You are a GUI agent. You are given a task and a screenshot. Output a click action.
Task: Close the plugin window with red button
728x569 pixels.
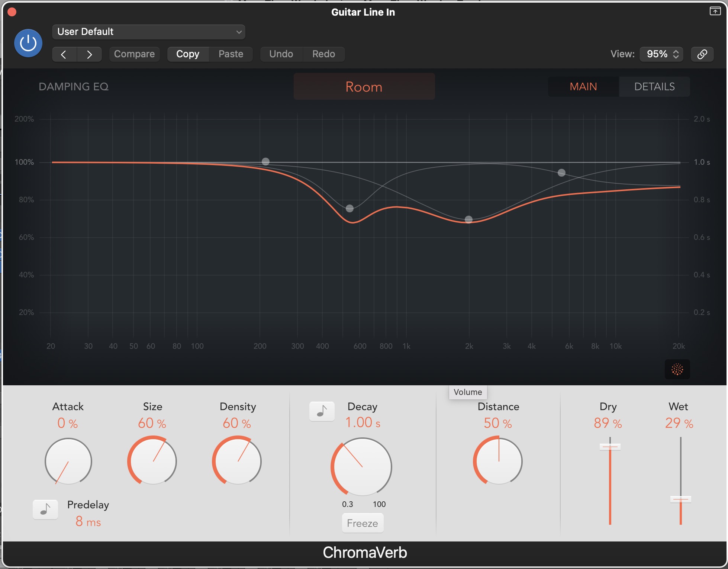point(12,12)
